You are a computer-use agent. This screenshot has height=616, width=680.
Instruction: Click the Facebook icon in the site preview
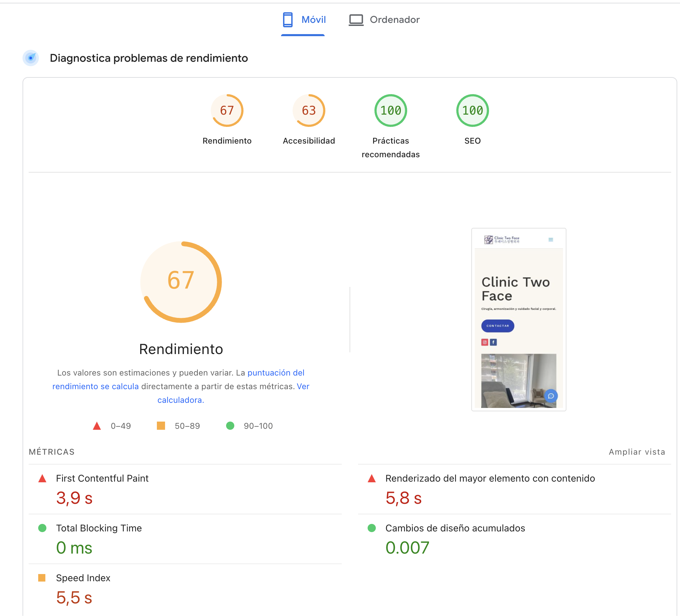[493, 342]
